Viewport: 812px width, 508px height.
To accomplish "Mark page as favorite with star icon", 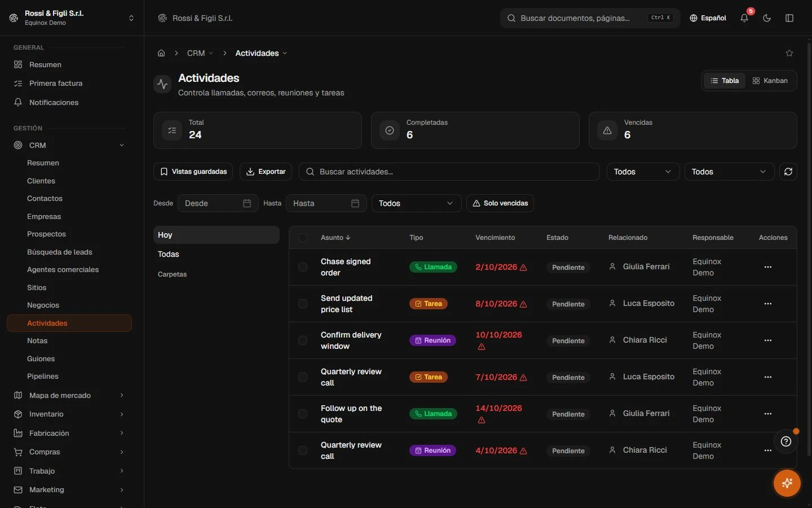I will pos(789,53).
